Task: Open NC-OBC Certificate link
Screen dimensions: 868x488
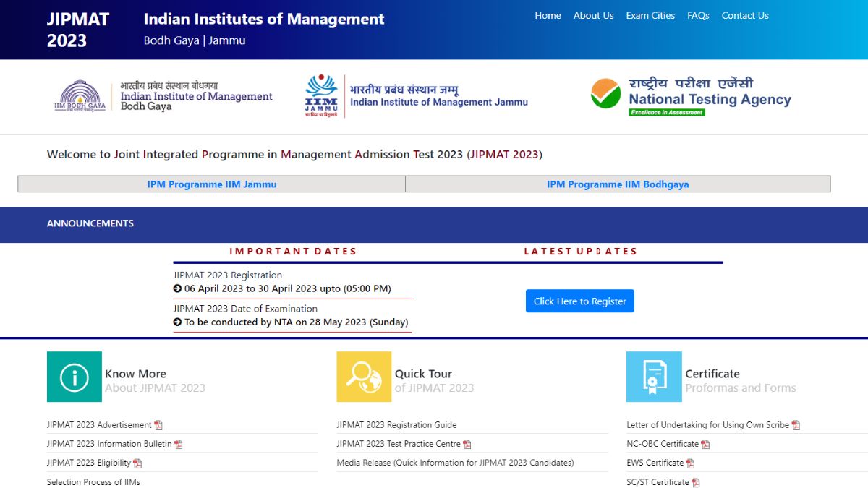Action: (x=663, y=444)
